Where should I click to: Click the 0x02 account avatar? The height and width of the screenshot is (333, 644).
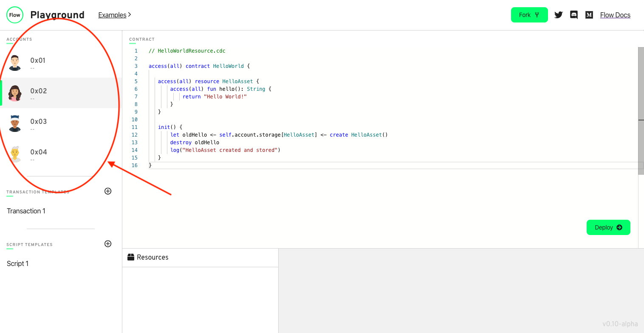click(15, 93)
